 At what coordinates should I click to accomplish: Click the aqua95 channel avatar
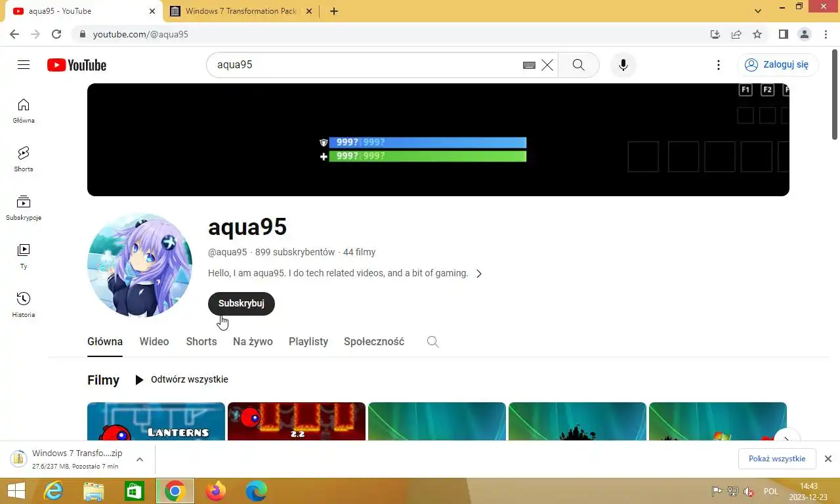coord(140,265)
